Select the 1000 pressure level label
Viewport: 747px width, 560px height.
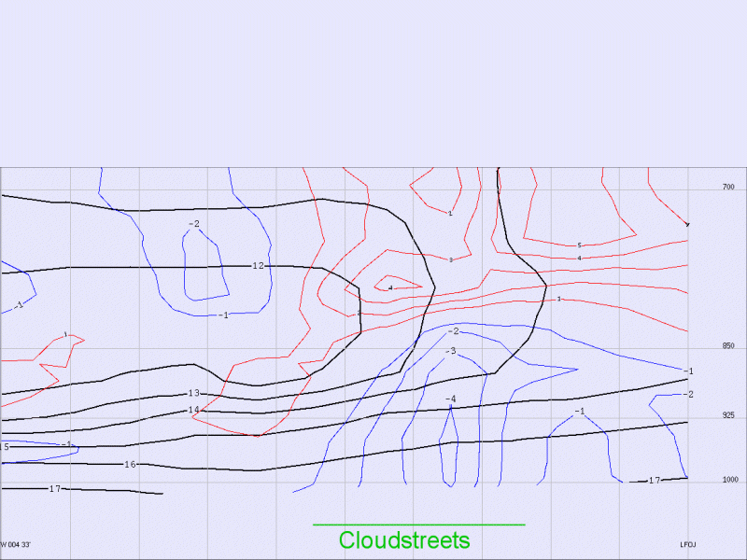pyautogui.click(x=729, y=480)
